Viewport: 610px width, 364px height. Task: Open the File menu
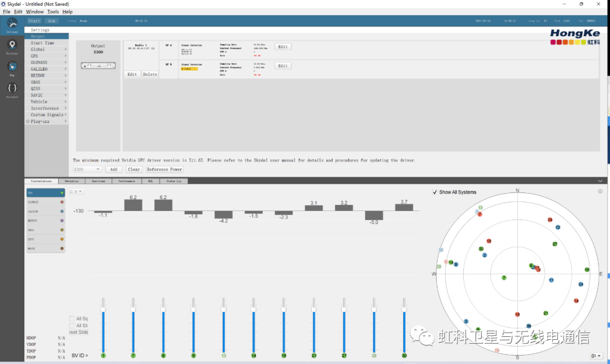7,12
